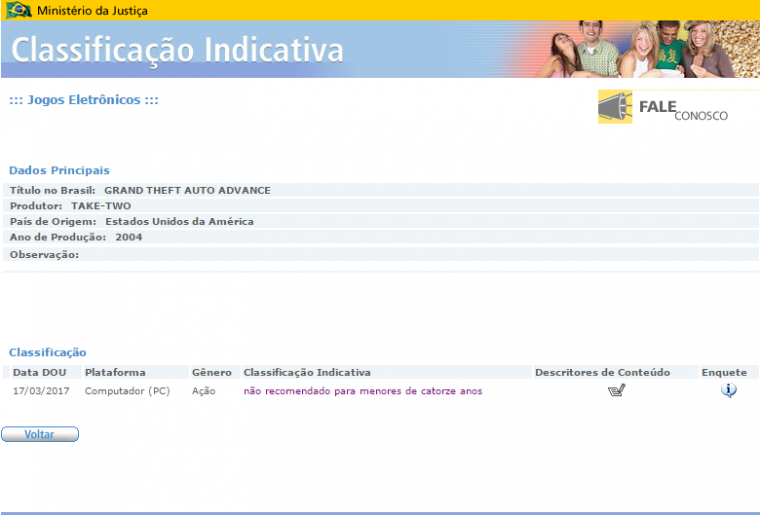Open the Enquete info icon
This screenshot has width=760, height=515.
tap(728, 390)
